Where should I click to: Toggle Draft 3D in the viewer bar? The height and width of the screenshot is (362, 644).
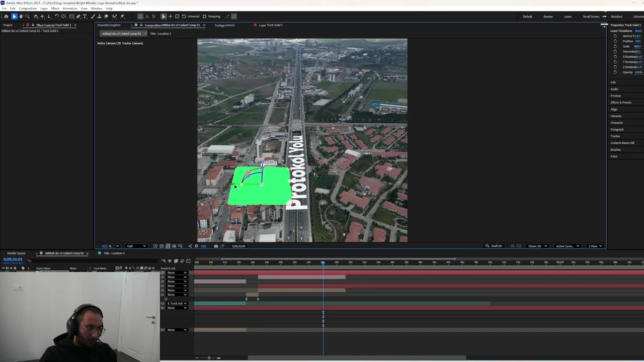494,246
